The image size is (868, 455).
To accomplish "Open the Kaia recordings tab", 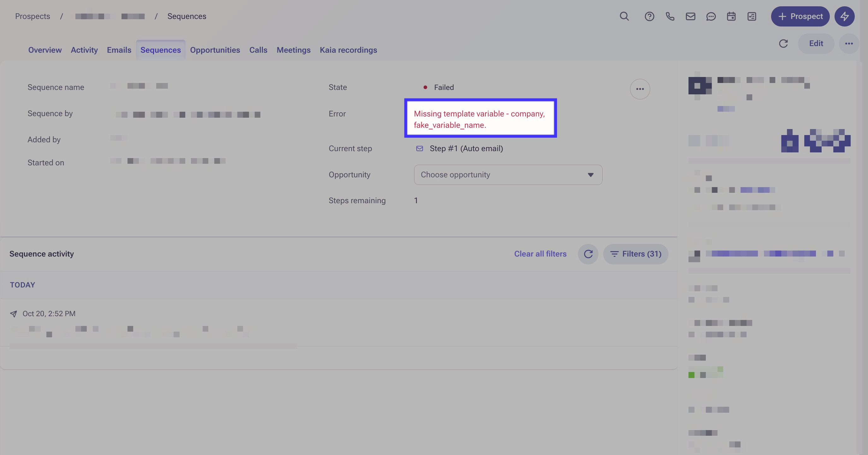I will (348, 50).
